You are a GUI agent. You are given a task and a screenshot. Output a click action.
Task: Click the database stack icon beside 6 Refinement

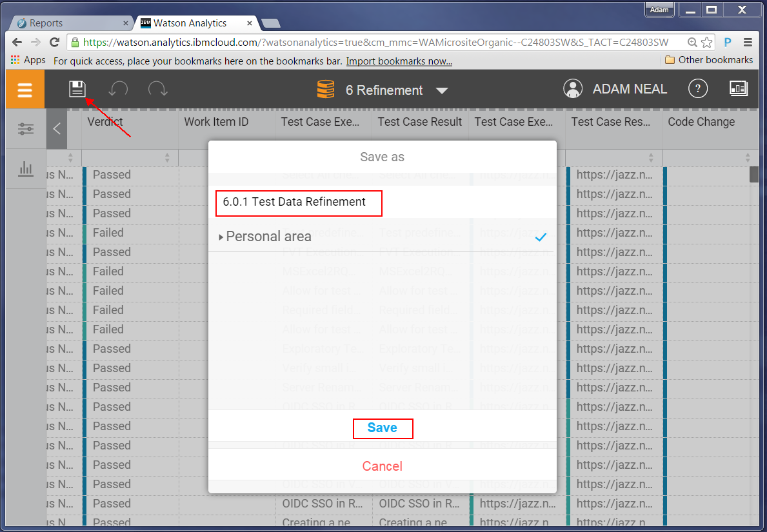coord(326,90)
